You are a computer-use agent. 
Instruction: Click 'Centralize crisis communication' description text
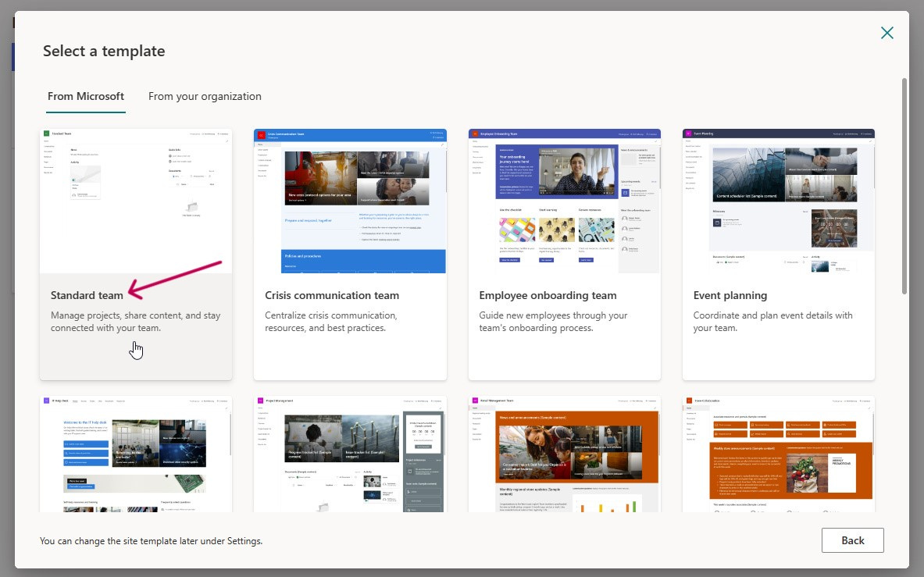click(x=330, y=322)
